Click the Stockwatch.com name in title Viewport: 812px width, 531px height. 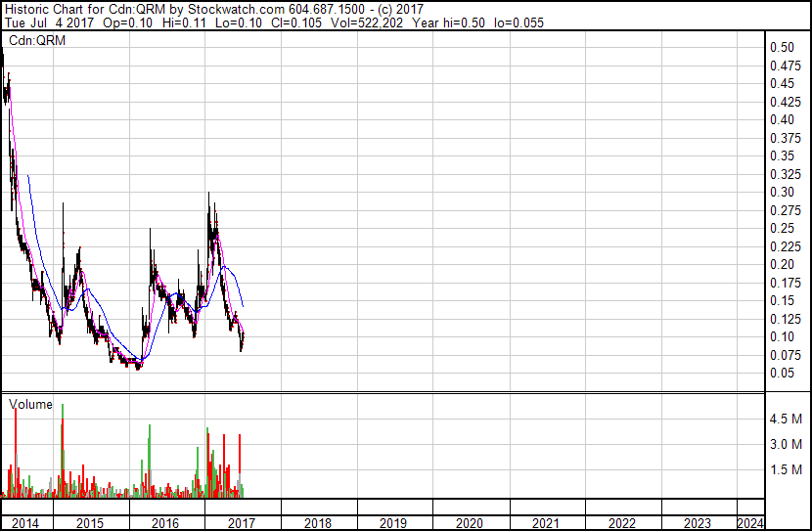pos(236,9)
